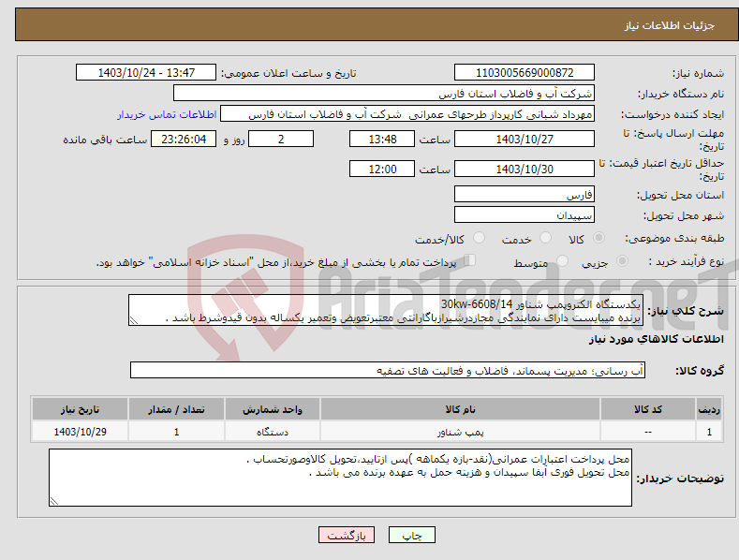Click the 1403/10/29 need date cell
This screenshot has height=560, width=739.
click(80, 432)
